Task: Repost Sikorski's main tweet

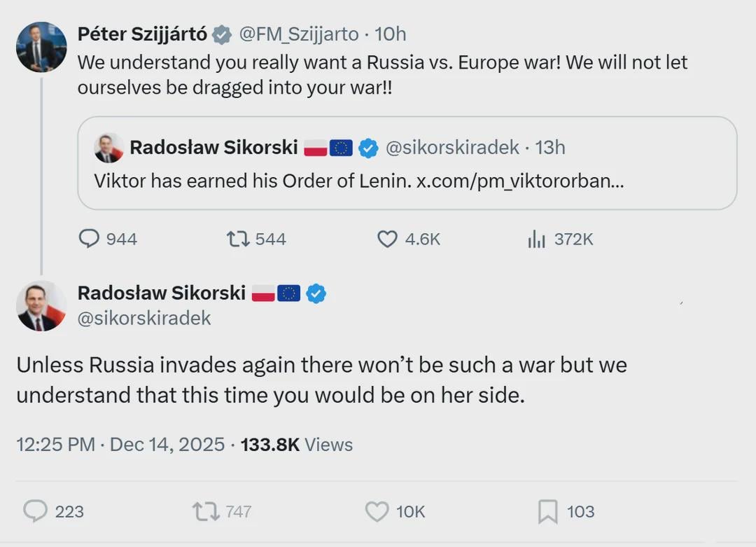Action: pos(206,511)
